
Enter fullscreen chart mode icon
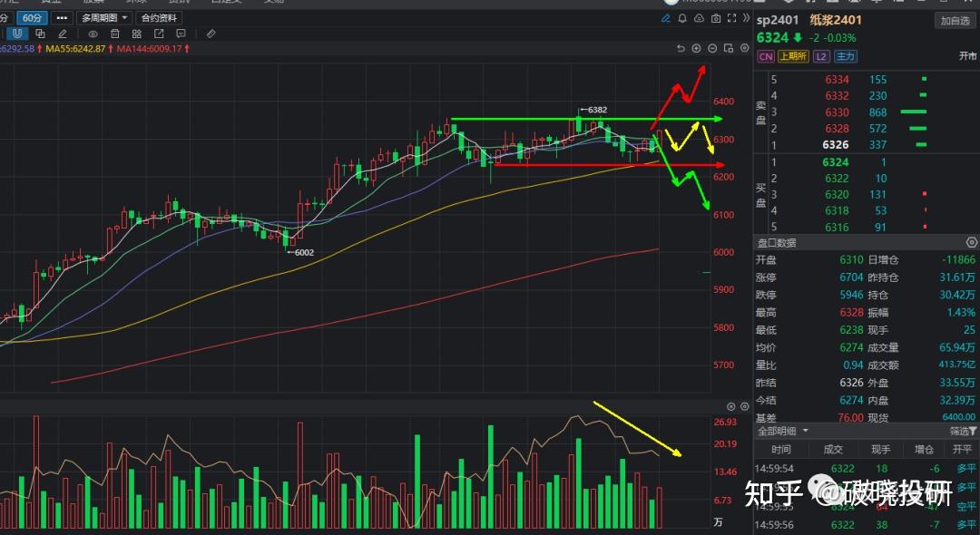(732, 18)
